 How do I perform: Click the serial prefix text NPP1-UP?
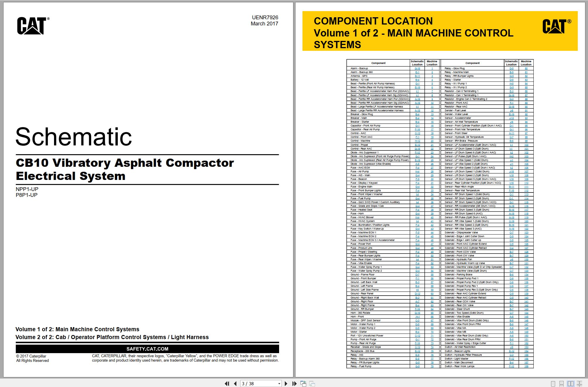(27, 189)
